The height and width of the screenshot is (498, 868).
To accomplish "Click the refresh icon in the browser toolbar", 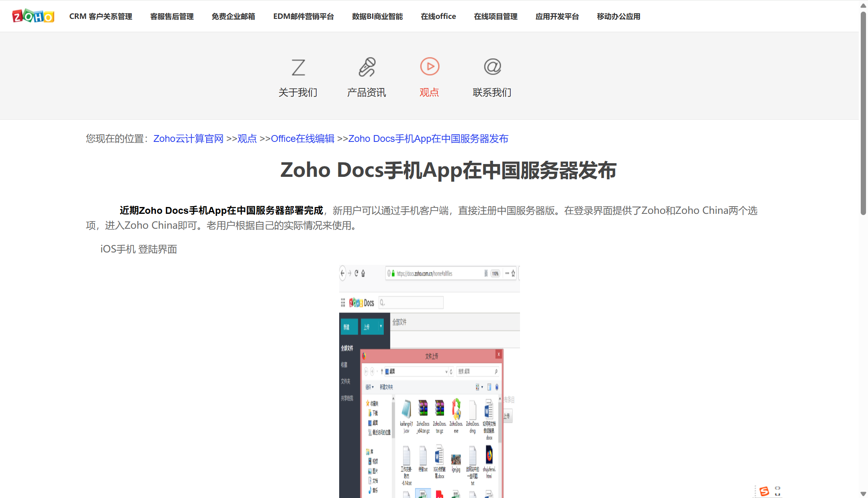I will tap(356, 274).
